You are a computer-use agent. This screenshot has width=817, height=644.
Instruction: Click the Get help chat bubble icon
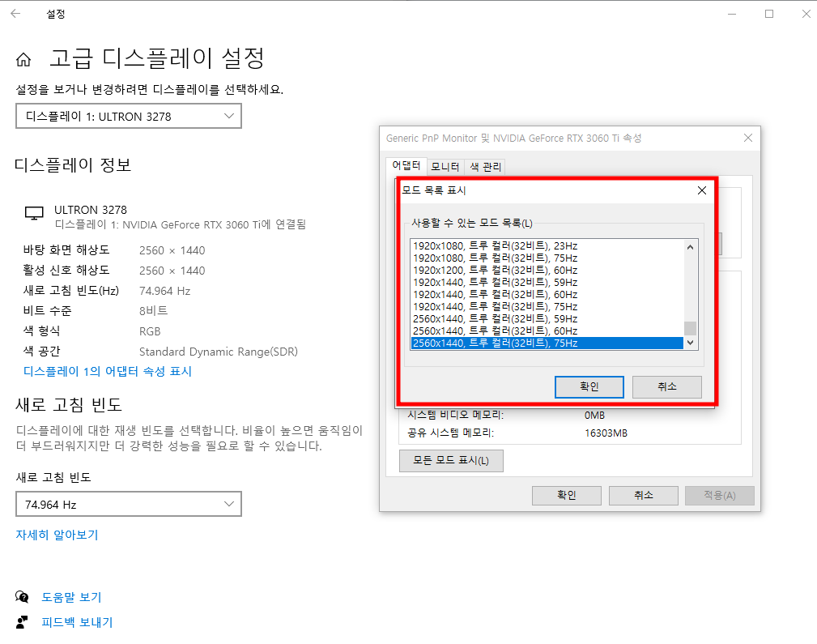pos(22,596)
